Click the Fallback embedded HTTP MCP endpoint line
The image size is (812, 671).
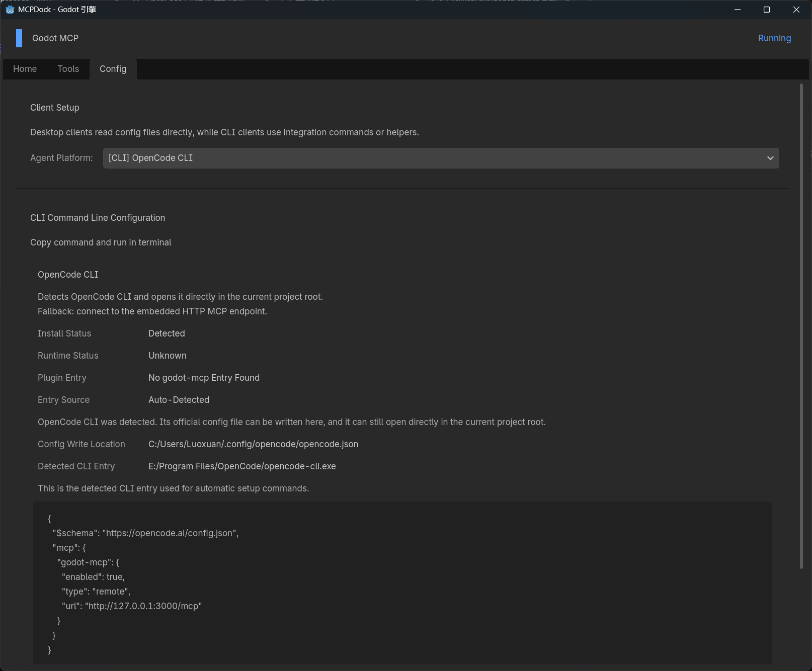coord(152,311)
